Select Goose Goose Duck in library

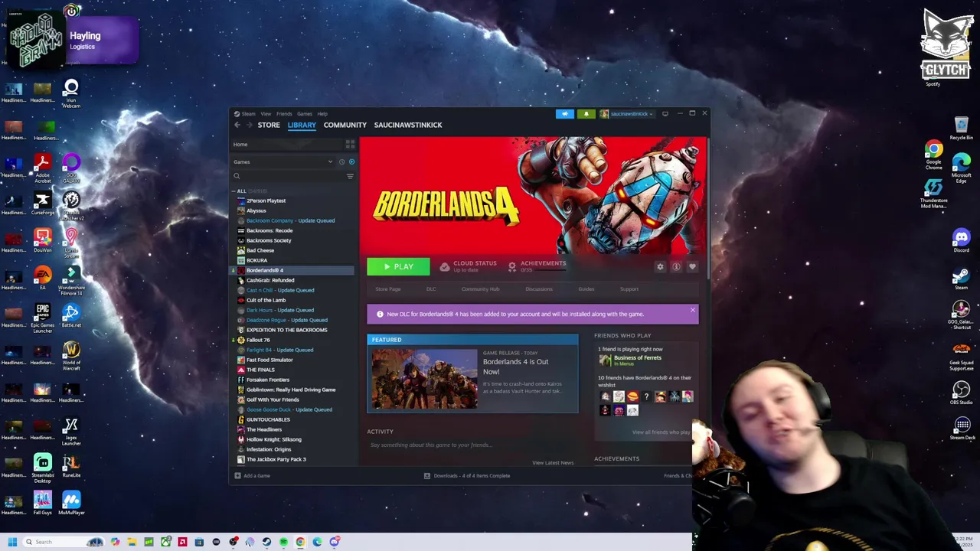click(289, 409)
